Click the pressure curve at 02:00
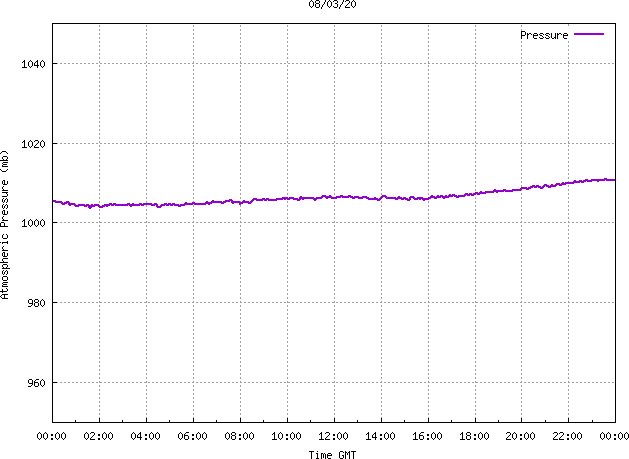The image size is (629, 459). pos(99,206)
